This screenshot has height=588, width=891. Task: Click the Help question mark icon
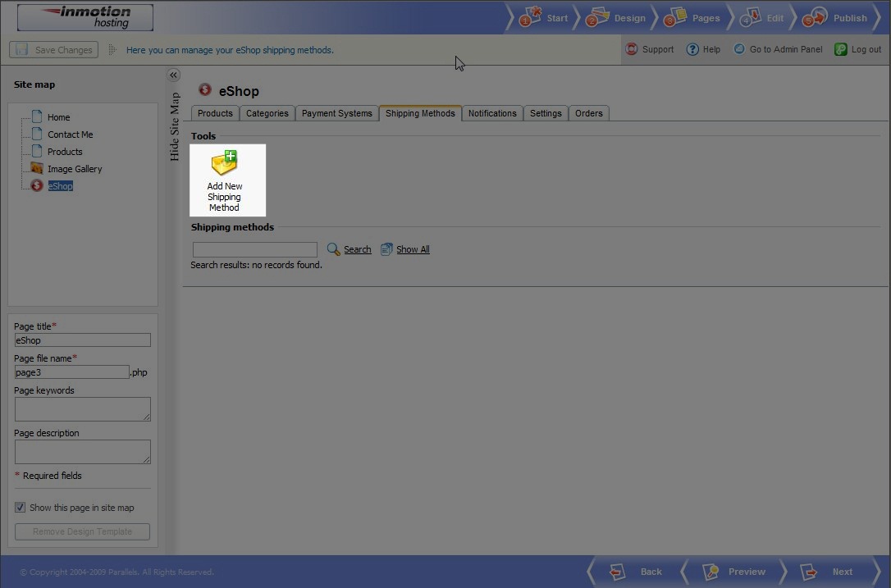pos(692,49)
